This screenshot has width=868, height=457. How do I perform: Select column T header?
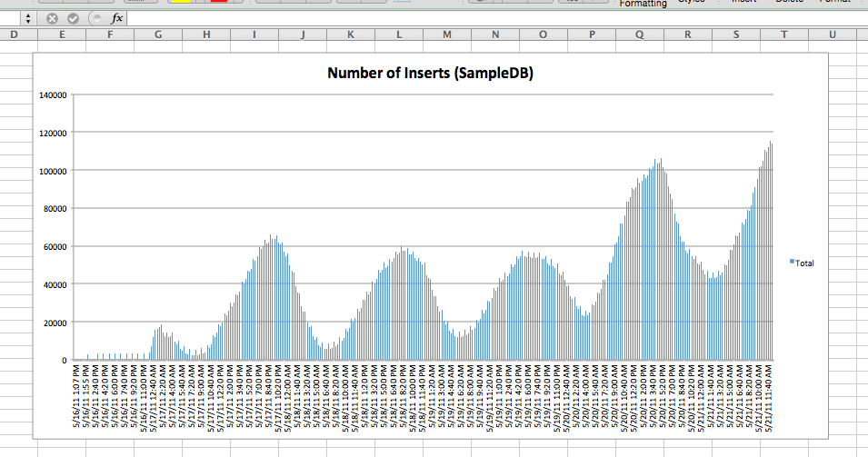click(784, 35)
